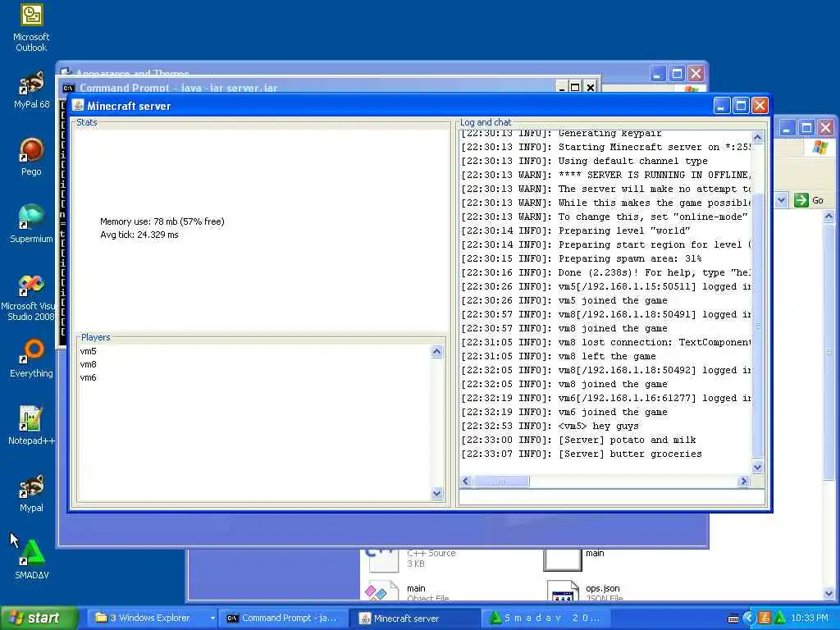This screenshot has width=840, height=630.
Task: Click the log line '[Server] butter groceries'
Action: 630,454
